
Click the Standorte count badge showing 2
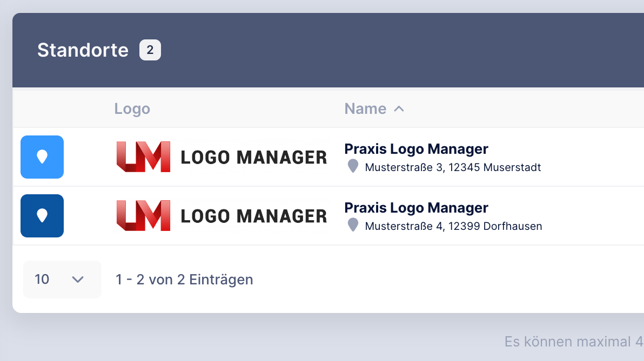point(150,50)
